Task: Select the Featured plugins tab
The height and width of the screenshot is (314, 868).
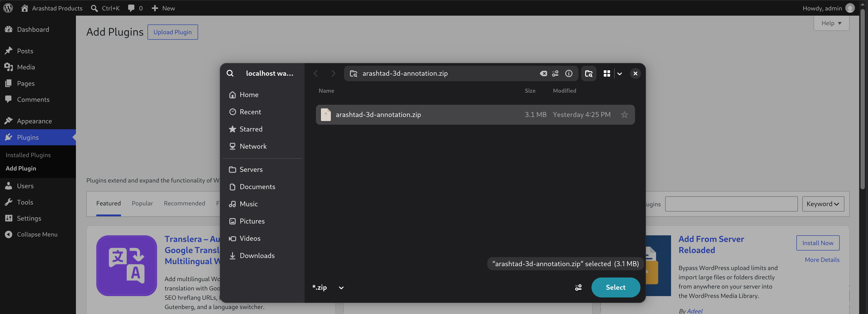Action: click(109, 203)
